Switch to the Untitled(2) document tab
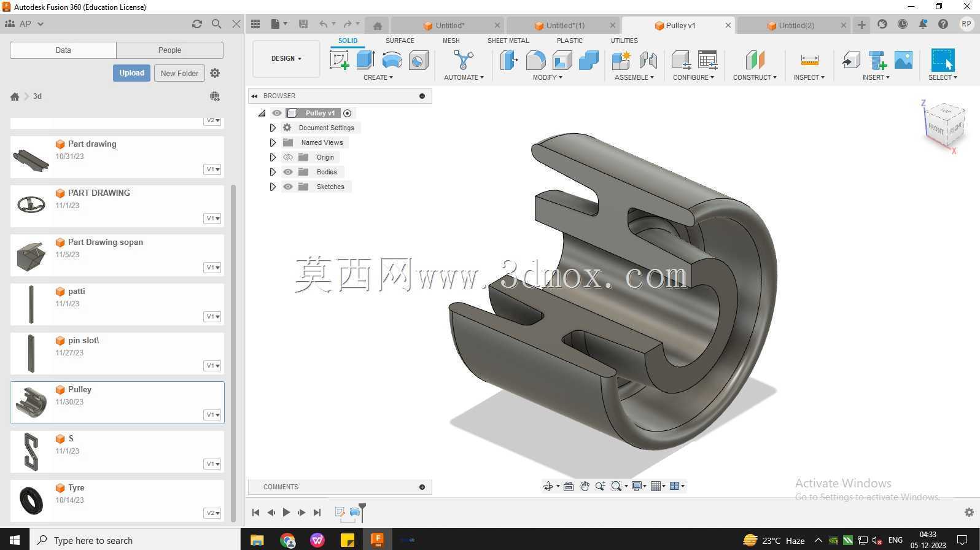This screenshot has width=980, height=550. tap(796, 25)
